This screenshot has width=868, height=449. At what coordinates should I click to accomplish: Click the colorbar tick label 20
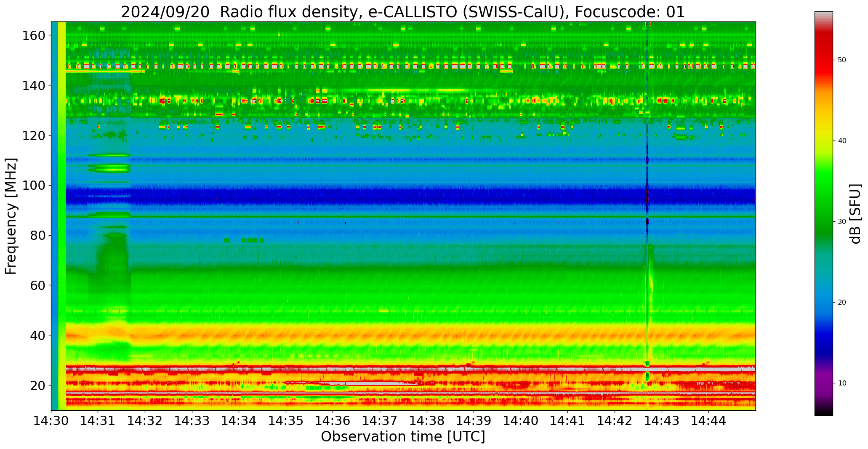click(x=842, y=302)
